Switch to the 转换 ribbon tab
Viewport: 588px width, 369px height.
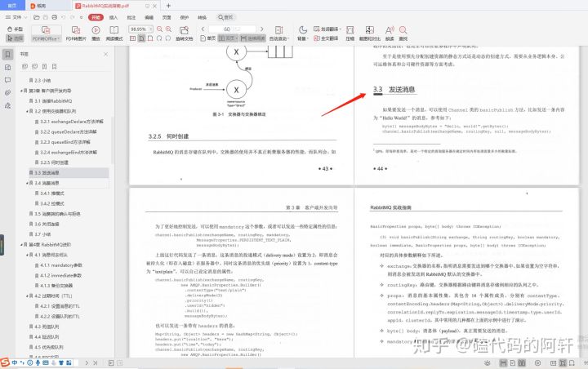tap(203, 17)
